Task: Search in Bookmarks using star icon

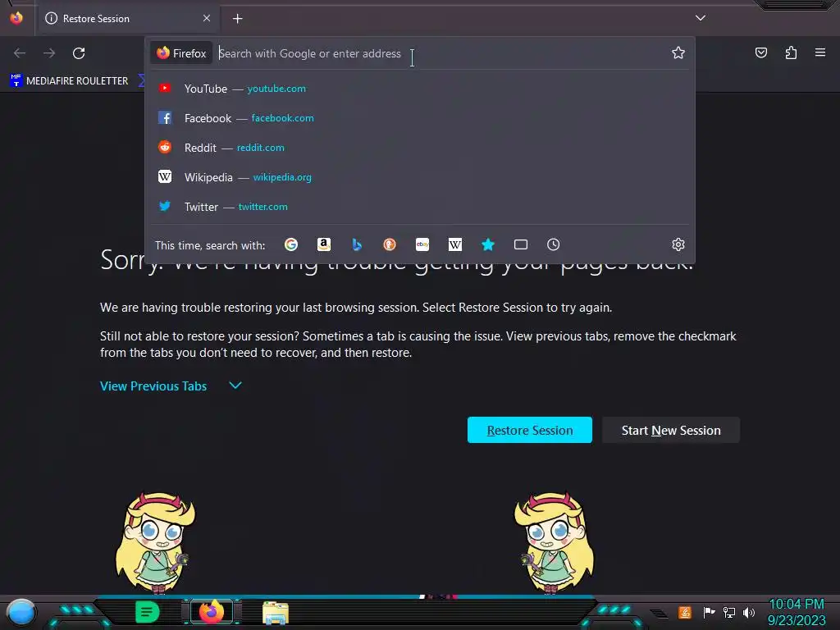Action: pos(487,244)
